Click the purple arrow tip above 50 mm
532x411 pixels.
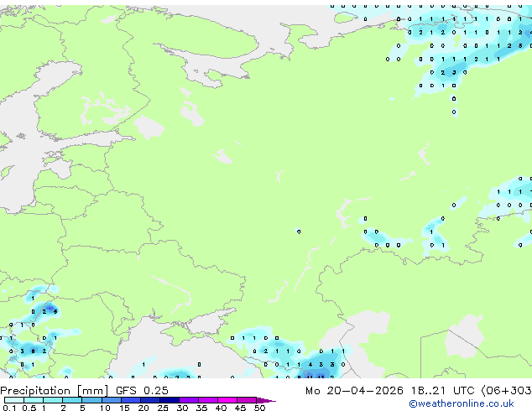[266, 401]
